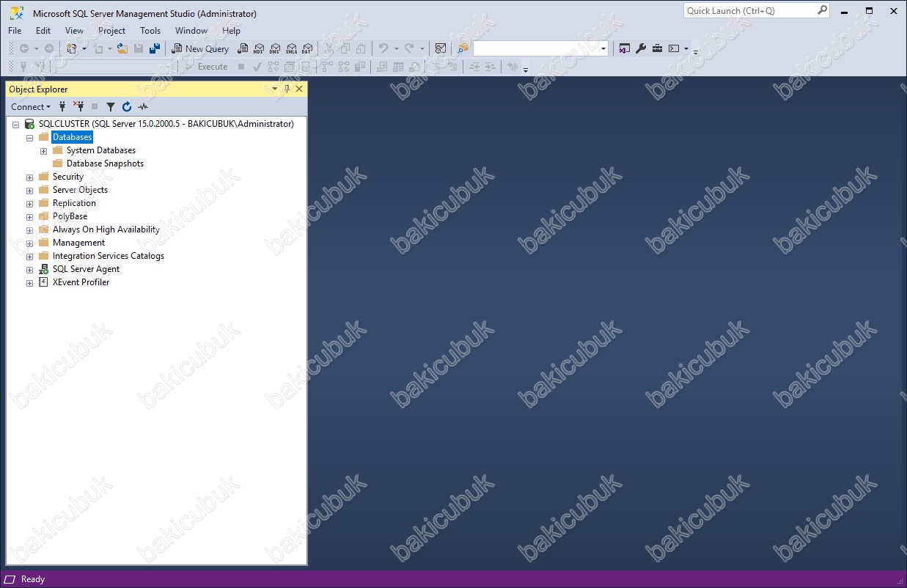The width and height of the screenshot is (907, 588).
Task: Collapse the SQLCLUSTER server node
Action: (x=15, y=124)
